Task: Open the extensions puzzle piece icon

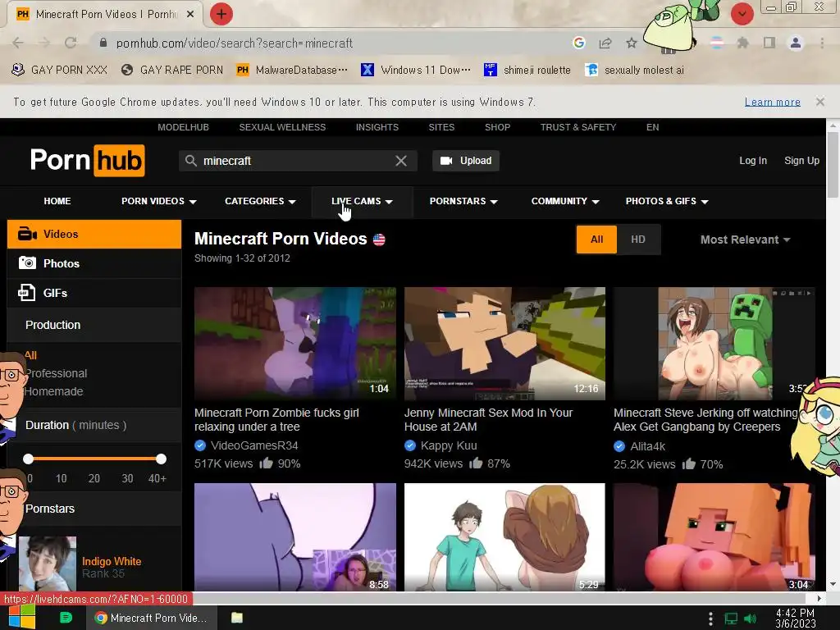Action: 742,43
